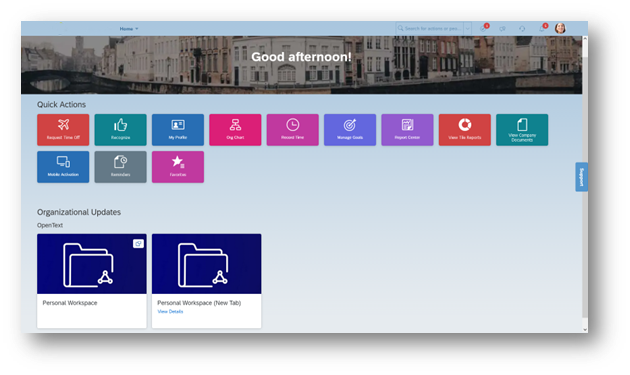Image resolution: width=630 pixels, height=375 pixels.
Task: Focus the search for actions or people field
Action: pyautogui.click(x=430, y=29)
